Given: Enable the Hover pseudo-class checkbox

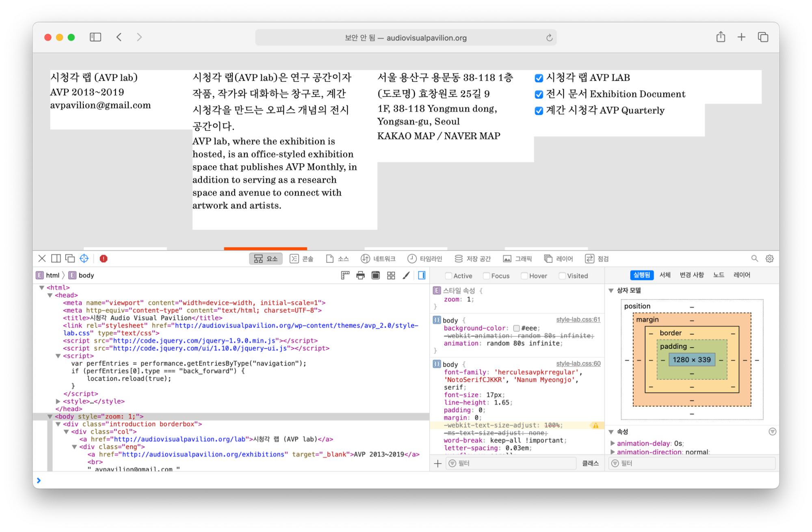Looking at the screenshot, I should pyautogui.click(x=524, y=276).
